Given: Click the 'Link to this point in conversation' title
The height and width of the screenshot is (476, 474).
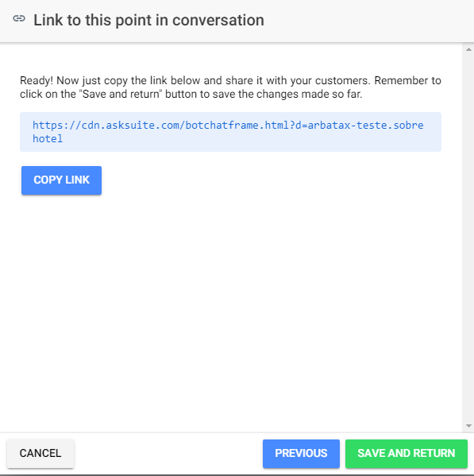Looking at the screenshot, I should click(x=148, y=20).
